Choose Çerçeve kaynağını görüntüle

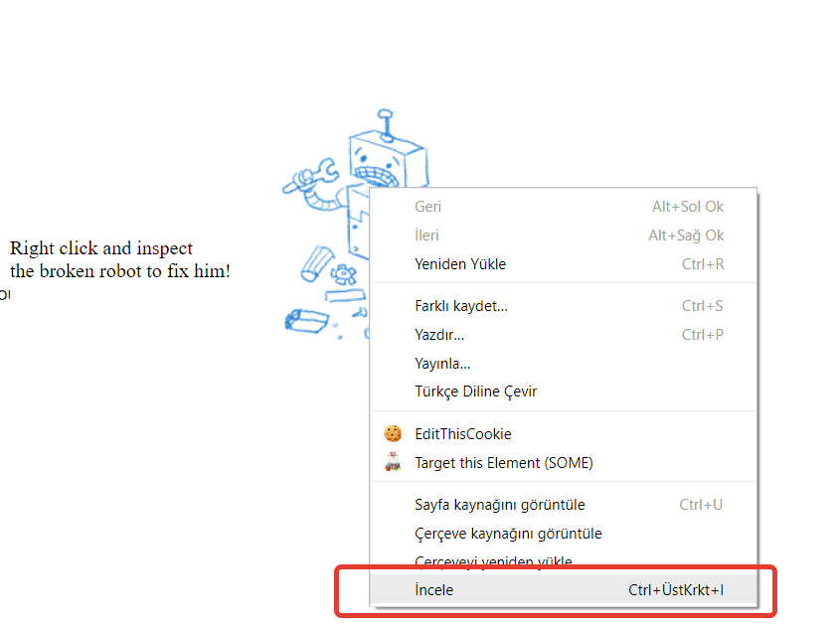(x=508, y=534)
